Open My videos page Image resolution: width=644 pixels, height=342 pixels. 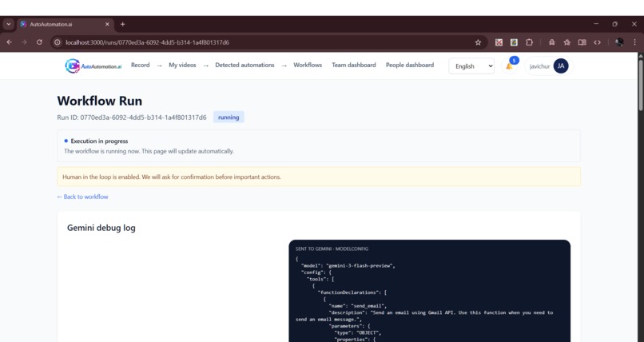(x=182, y=65)
